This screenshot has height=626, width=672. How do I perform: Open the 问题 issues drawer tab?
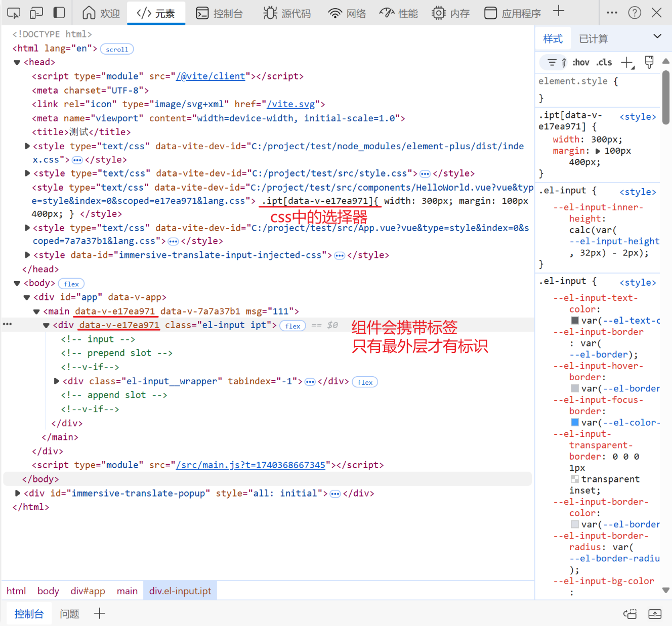click(x=69, y=614)
